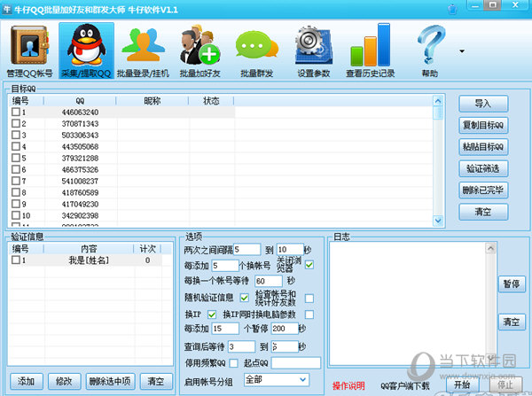Click the 内容 column header
The width and height of the screenshot is (532, 396).
[x=89, y=249]
